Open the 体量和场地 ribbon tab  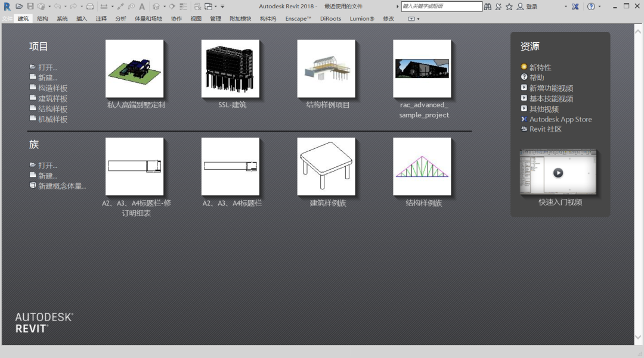(148, 19)
